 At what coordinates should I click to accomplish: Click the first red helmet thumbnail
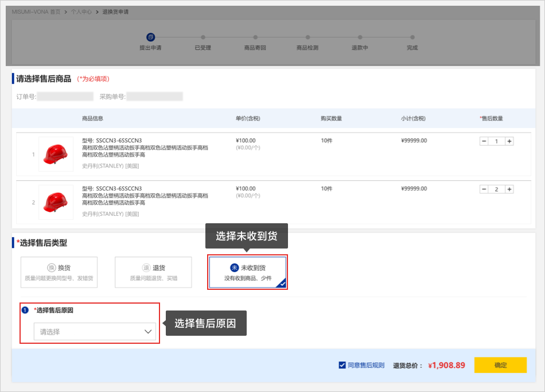tap(56, 154)
